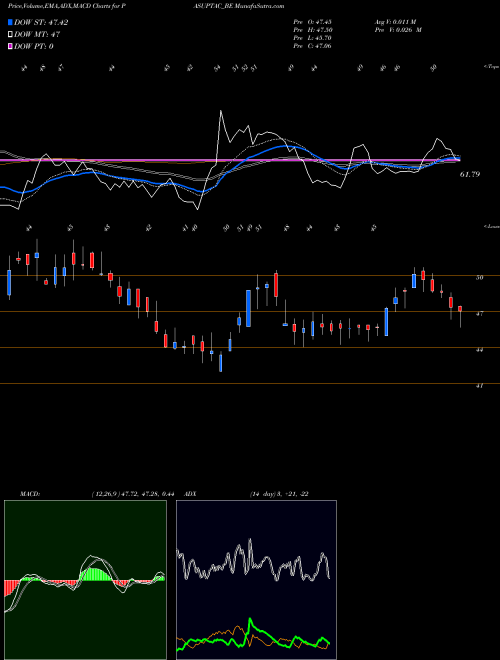Click the 'Pre H: 47.50' high value
The image size is (500, 660).
click(313, 30)
